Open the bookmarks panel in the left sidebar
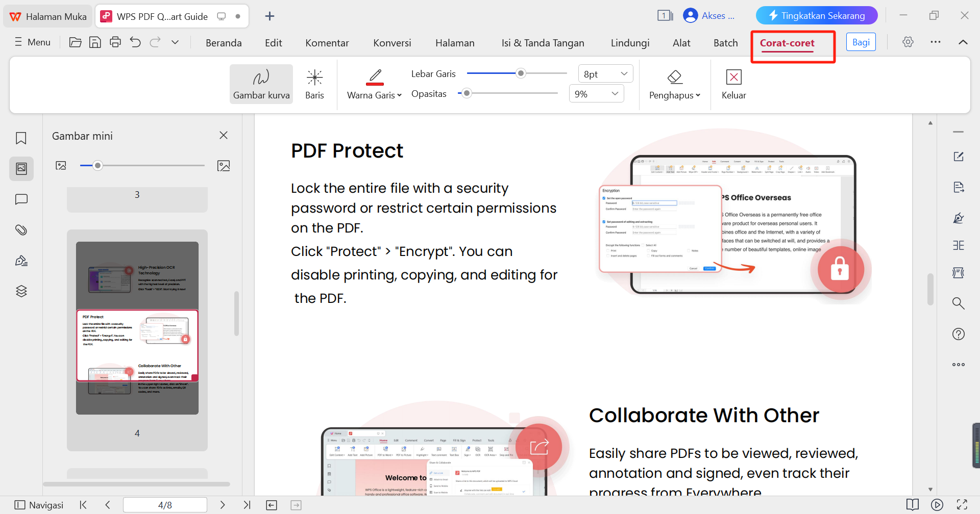This screenshot has width=980, height=514. [x=21, y=138]
